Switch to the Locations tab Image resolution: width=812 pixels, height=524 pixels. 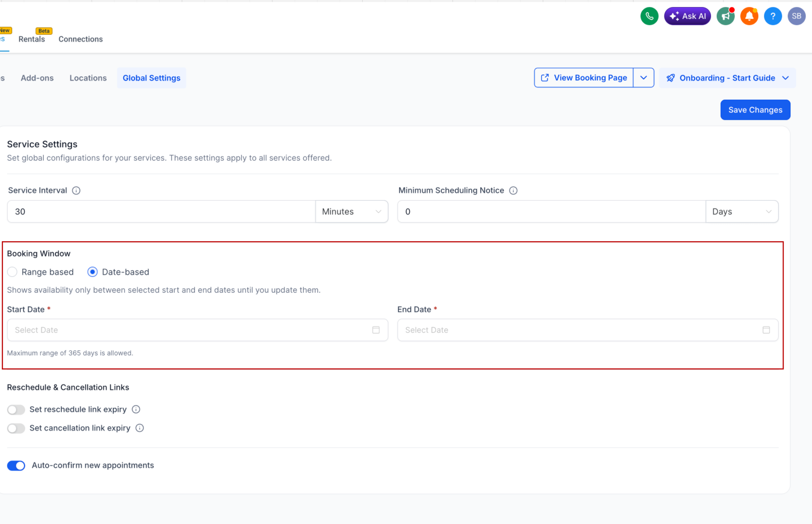pos(88,78)
